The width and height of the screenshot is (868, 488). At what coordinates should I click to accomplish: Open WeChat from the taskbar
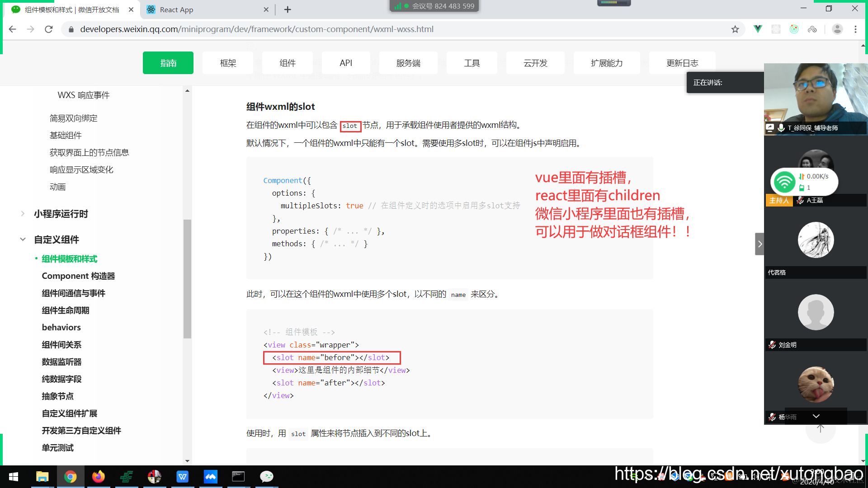[x=266, y=477]
